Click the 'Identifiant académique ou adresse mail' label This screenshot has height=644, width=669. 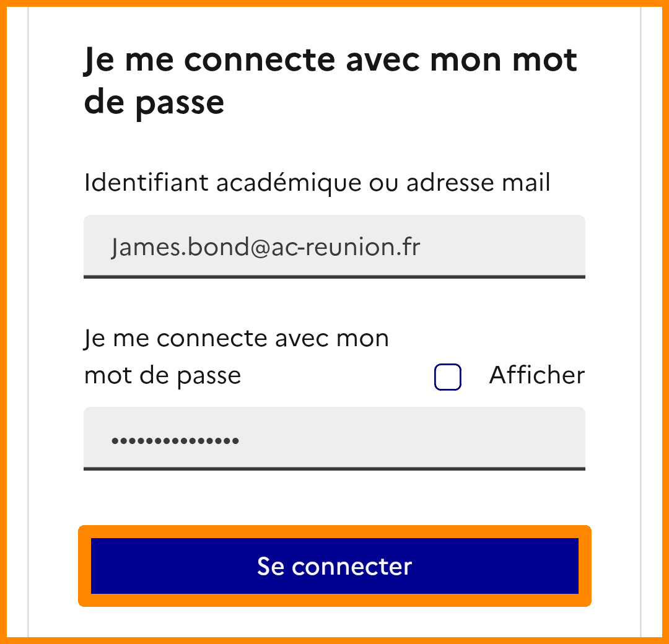tap(317, 183)
